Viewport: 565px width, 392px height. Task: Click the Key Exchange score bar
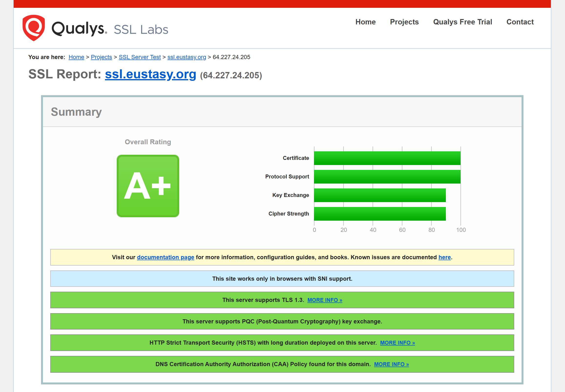379,195
